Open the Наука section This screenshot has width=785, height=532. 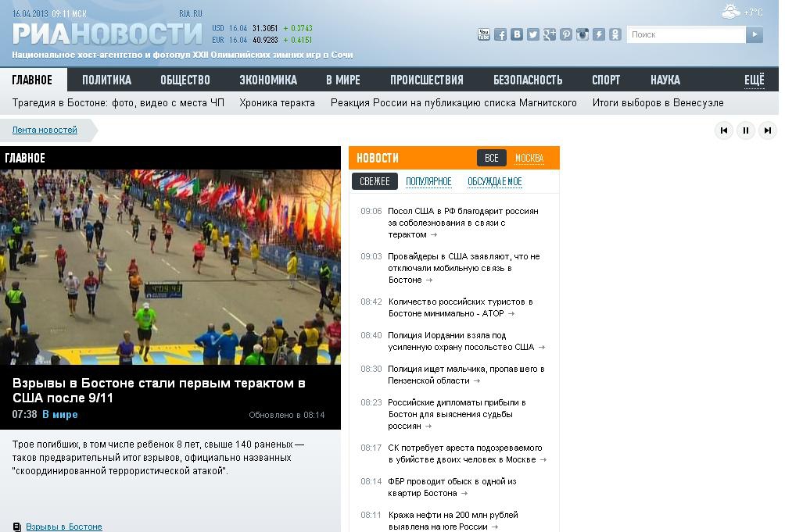665,80
